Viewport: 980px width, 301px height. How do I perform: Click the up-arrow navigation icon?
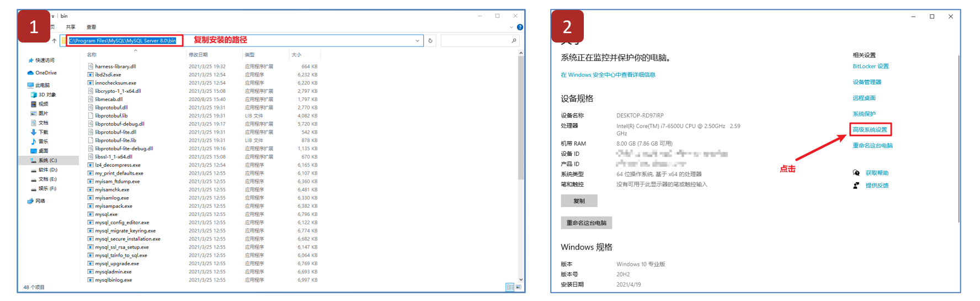(54, 41)
